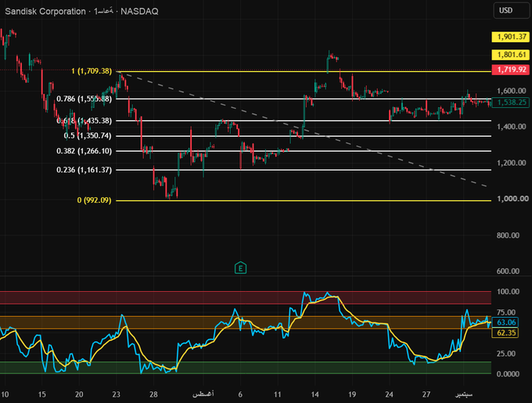Click the current price label 1,538.25

510,102
